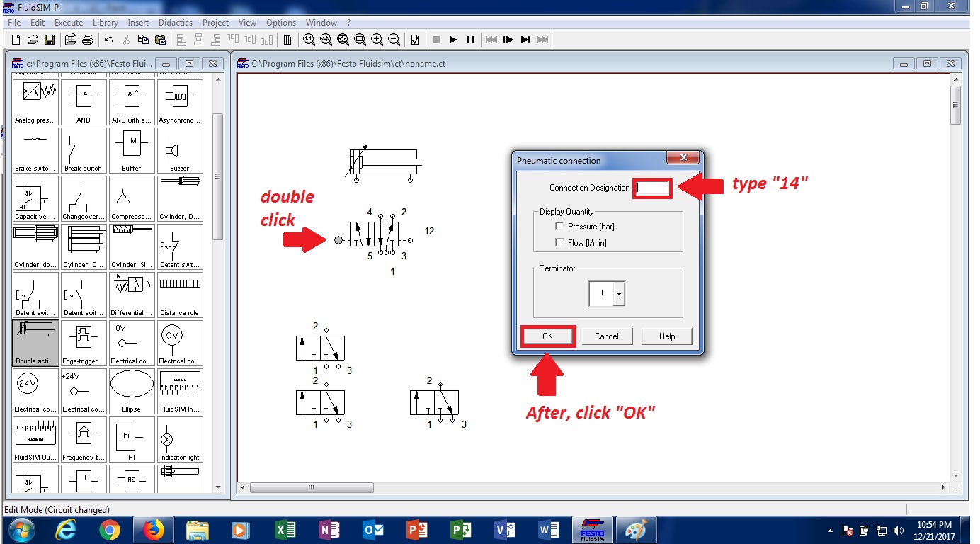Pick the Compressed air supply component
Screen dimensions: 980x544
(132, 198)
